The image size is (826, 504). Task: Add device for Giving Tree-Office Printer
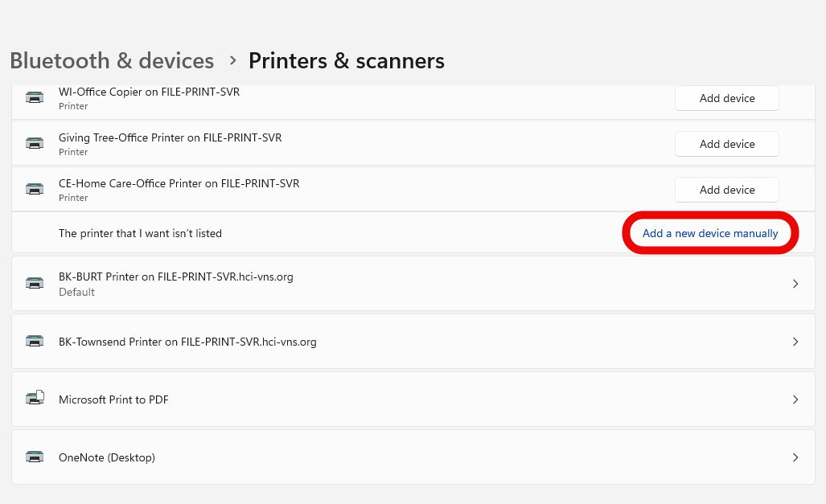point(727,145)
